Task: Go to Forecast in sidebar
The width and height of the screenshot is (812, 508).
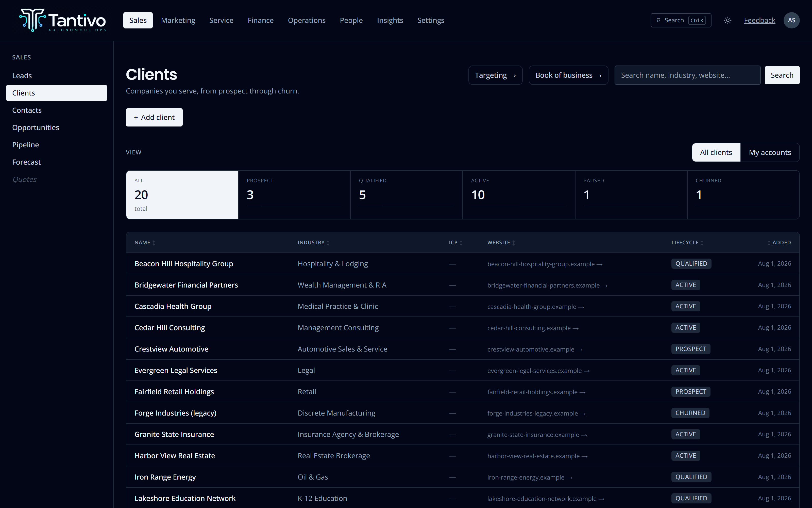Action: coord(56,162)
